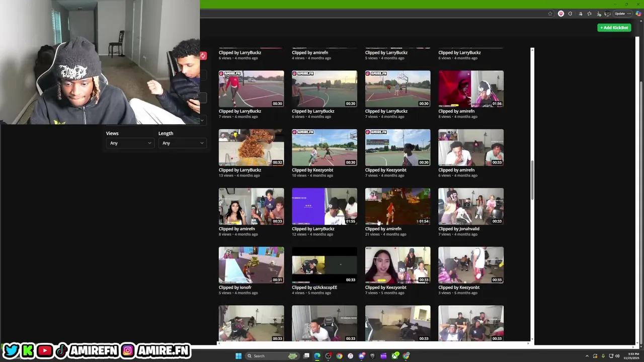Image resolution: width=644 pixels, height=362 pixels.
Task: Open the browser three-dot settings menu
Action: point(629,14)
